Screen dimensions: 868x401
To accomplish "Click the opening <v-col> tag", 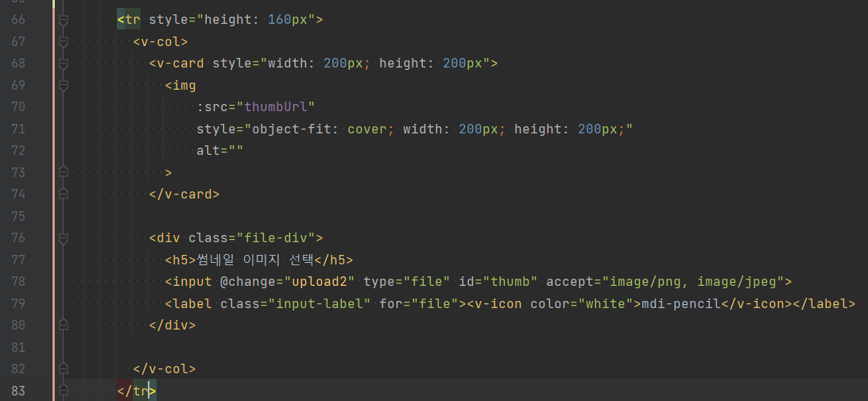I will (x=161, y=41).
